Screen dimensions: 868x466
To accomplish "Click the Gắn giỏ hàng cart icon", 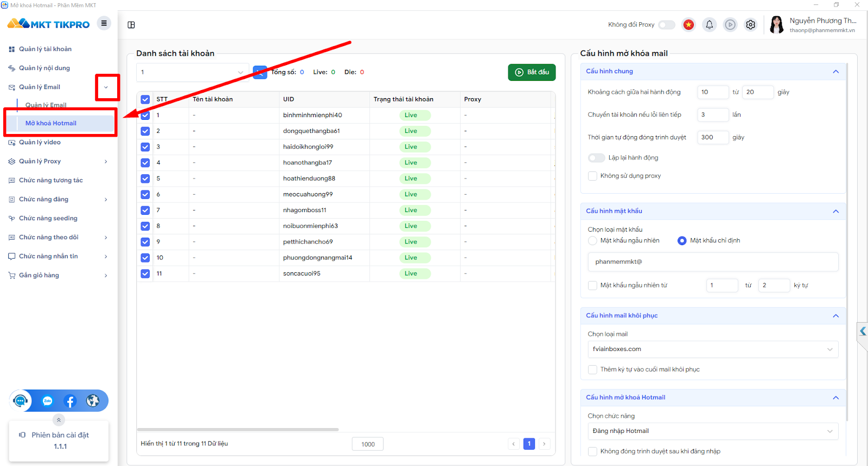I will point(12,276).
